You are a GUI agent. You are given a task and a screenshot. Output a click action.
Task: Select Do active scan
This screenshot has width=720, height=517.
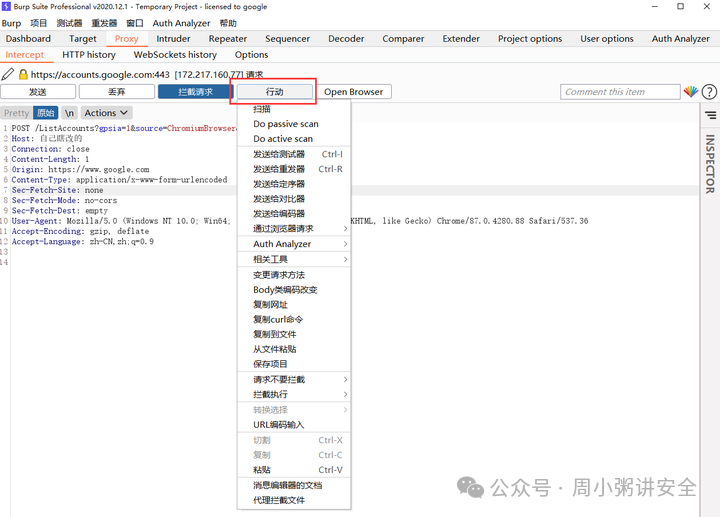pos(294,139)
